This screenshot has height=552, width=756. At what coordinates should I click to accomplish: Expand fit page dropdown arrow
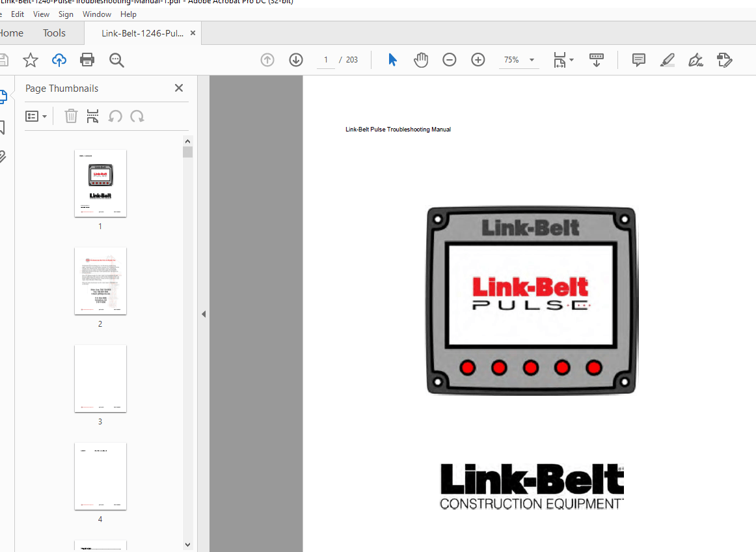click(x=571, y=60)
